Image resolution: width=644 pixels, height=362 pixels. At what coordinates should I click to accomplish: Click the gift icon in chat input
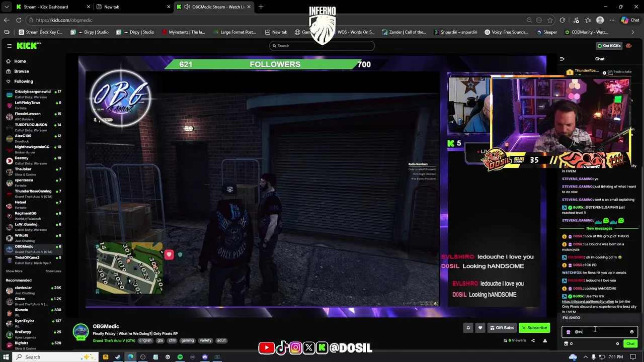coord(568,332)
